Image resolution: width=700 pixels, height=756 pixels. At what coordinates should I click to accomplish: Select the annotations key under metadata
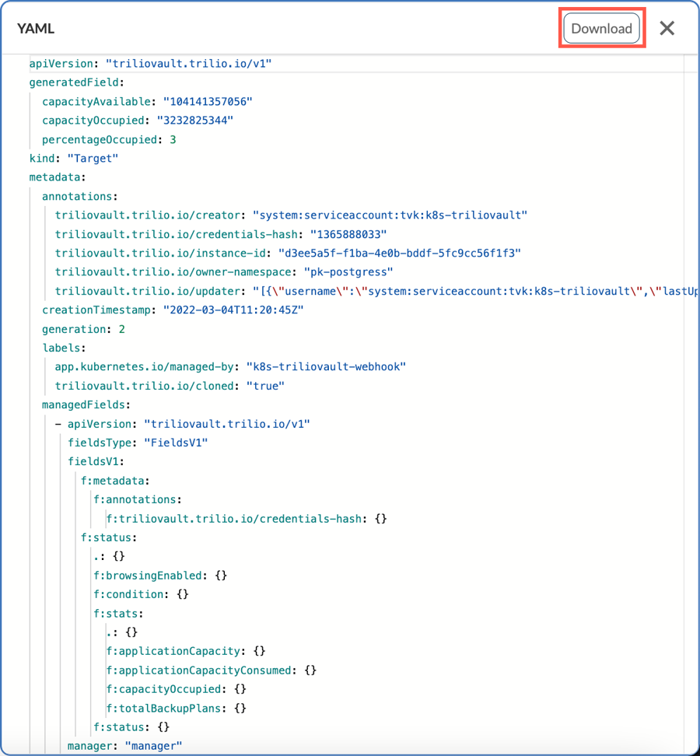79,197
